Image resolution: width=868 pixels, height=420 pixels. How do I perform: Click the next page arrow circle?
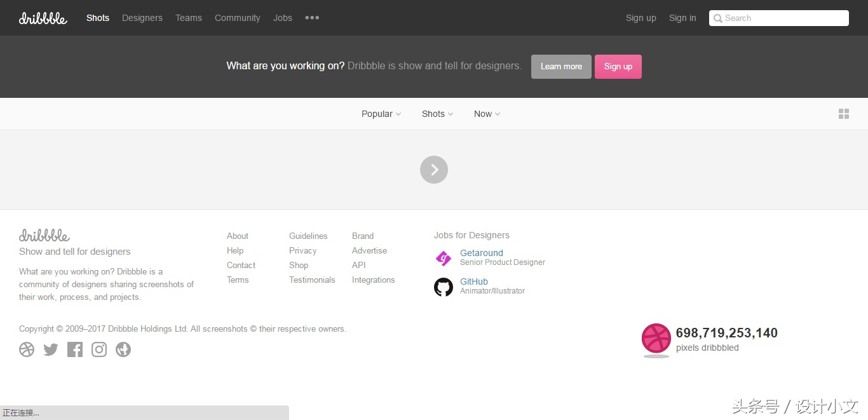coord(434,170)
